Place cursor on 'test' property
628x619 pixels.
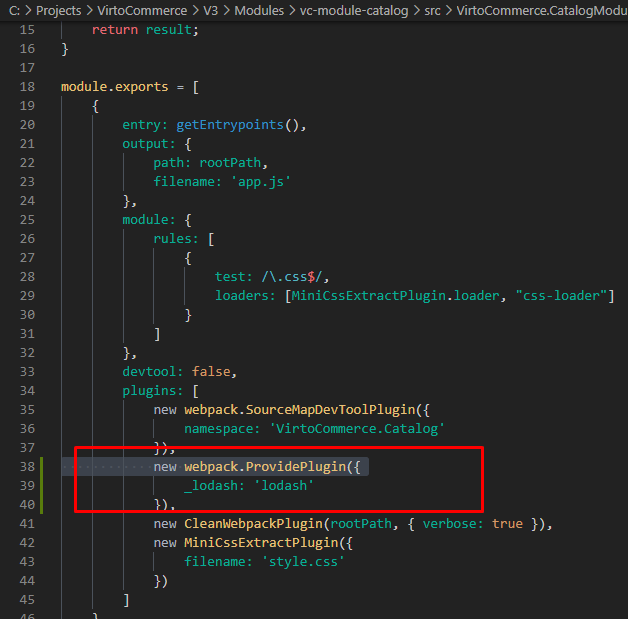tap(230, 277)
